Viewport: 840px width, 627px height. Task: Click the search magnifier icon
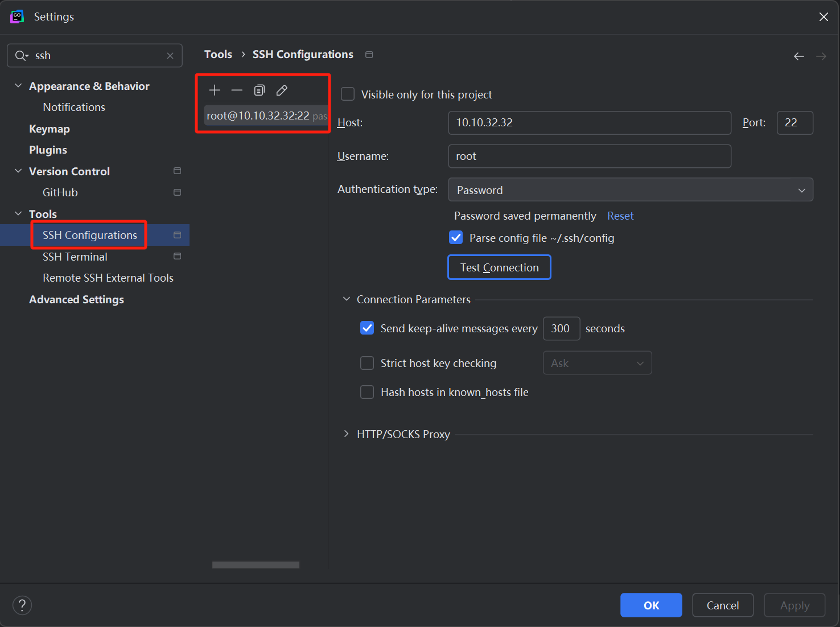click(21, 56)
